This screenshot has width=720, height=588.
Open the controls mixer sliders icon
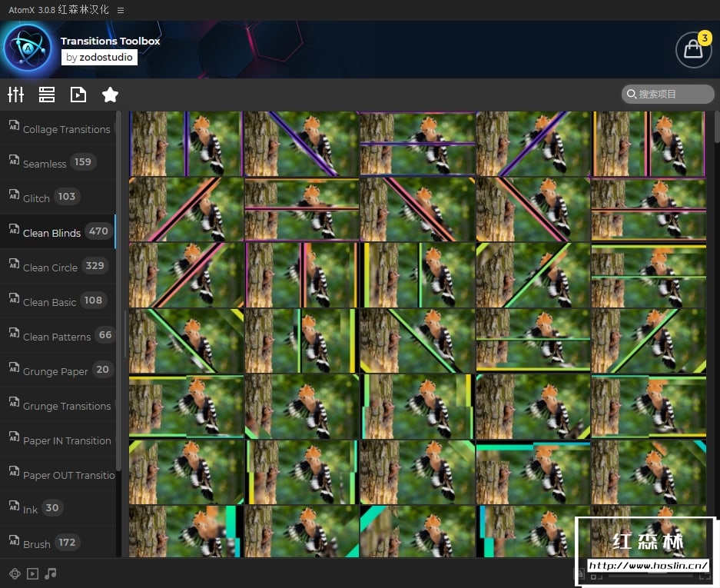tap(16, 95)
